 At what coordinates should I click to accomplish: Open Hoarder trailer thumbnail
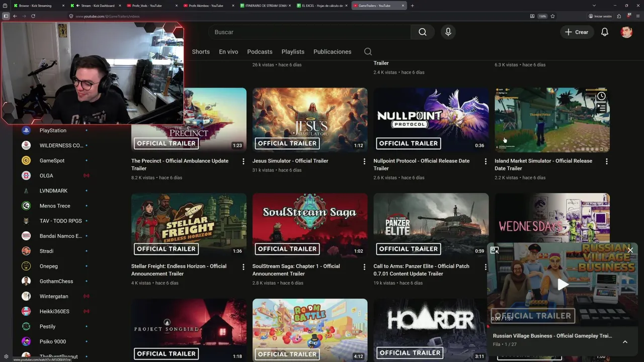coord(430,330)
